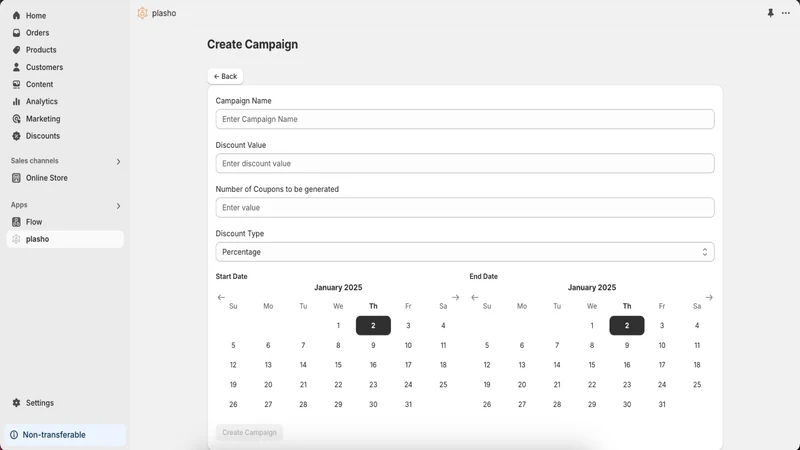Image resolution: width=800 pixels, height=450 pixels.
Task: Expand the Apps section chevron
Action: pyautogui.click(x=118, y=206)
